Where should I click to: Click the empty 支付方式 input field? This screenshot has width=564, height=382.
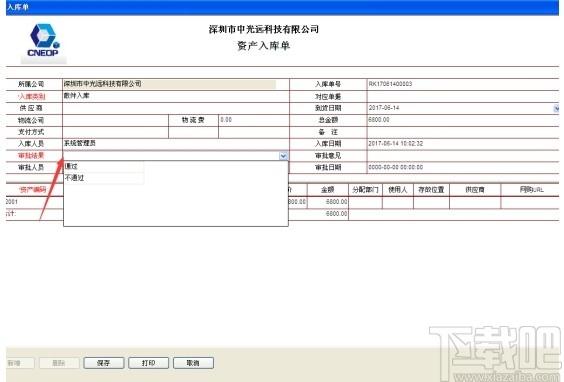pyautogui.click(x=115, y=132)
